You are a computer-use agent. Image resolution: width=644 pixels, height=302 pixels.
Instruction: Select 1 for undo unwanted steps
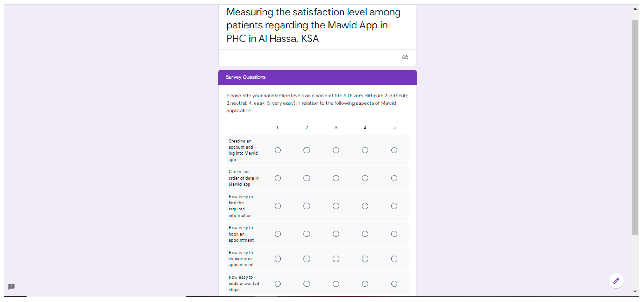coord(277,284)
